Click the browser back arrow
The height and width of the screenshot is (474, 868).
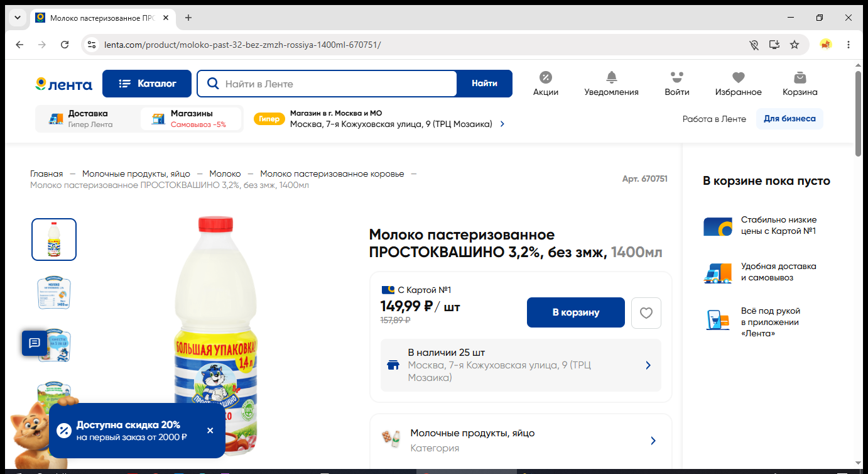click(x=19, y=45)
